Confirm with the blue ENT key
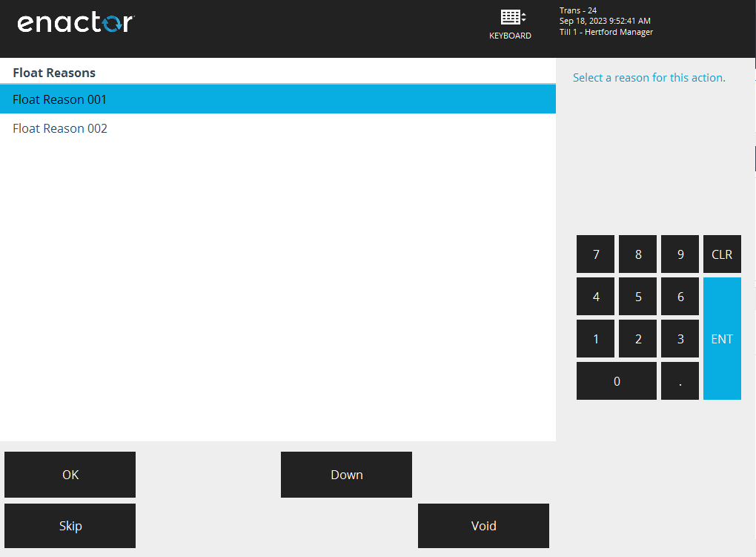The height and width of the screenshot is (557, 756). (722, 338)
